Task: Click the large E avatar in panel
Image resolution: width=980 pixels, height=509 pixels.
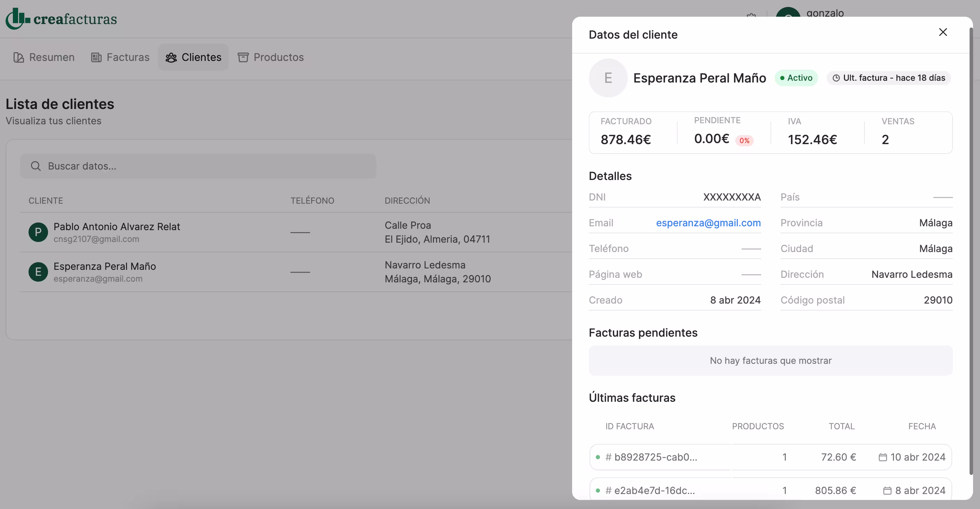Action: (608, 78)
